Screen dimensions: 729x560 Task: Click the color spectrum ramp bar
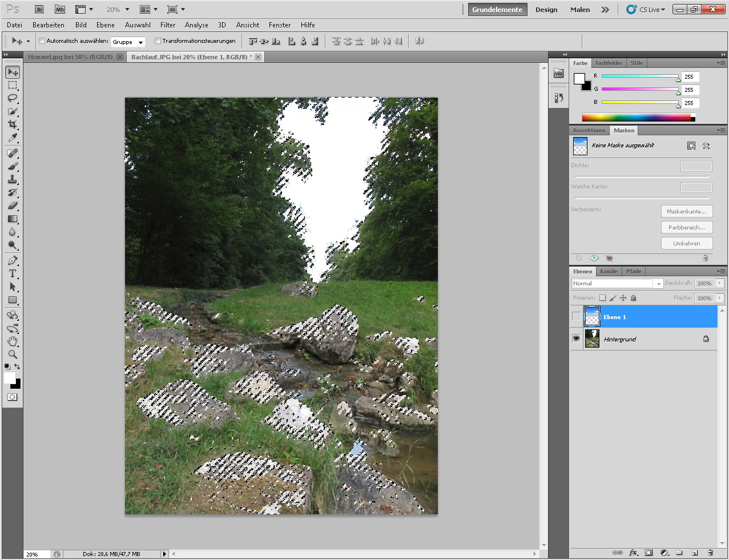(636, 118)
